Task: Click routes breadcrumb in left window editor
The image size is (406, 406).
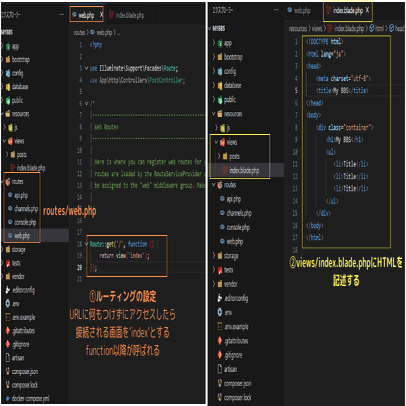Action: [x=79, y=32]
